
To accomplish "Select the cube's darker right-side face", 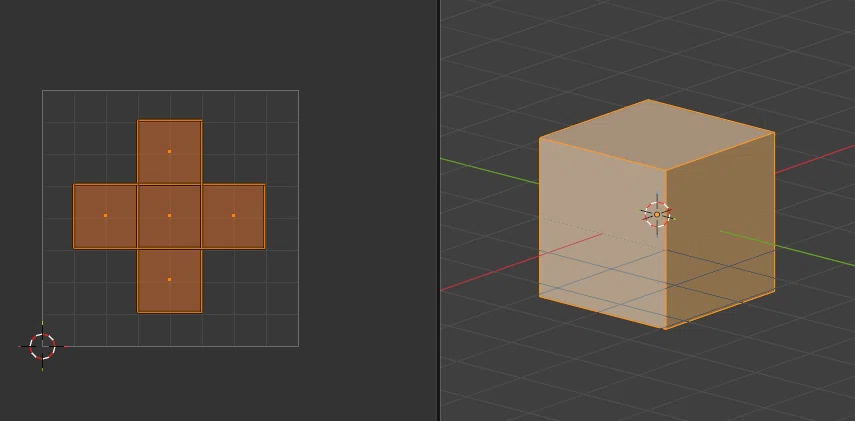I will [720, 229].
